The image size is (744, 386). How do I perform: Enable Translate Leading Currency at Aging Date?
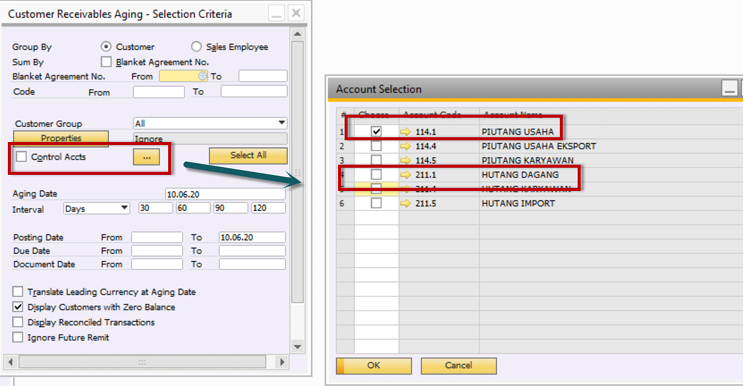pos(18,292)
